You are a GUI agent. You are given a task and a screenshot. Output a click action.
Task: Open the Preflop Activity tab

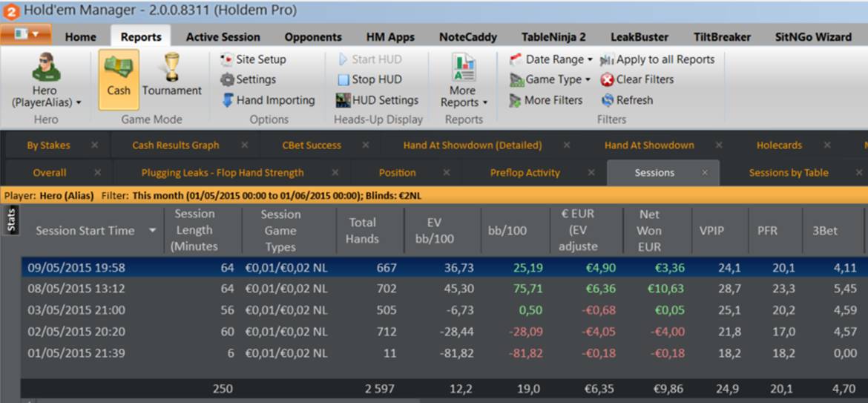(x=525, y=173)
